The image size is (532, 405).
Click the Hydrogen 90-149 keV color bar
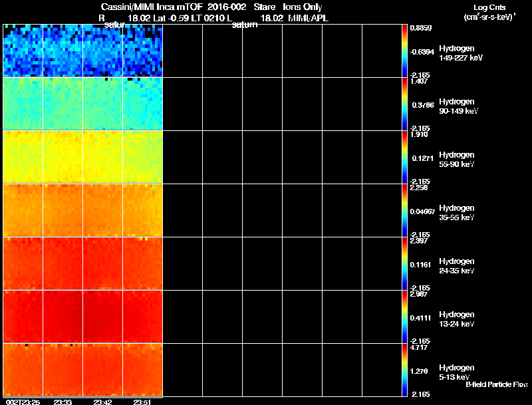(404, 104)
